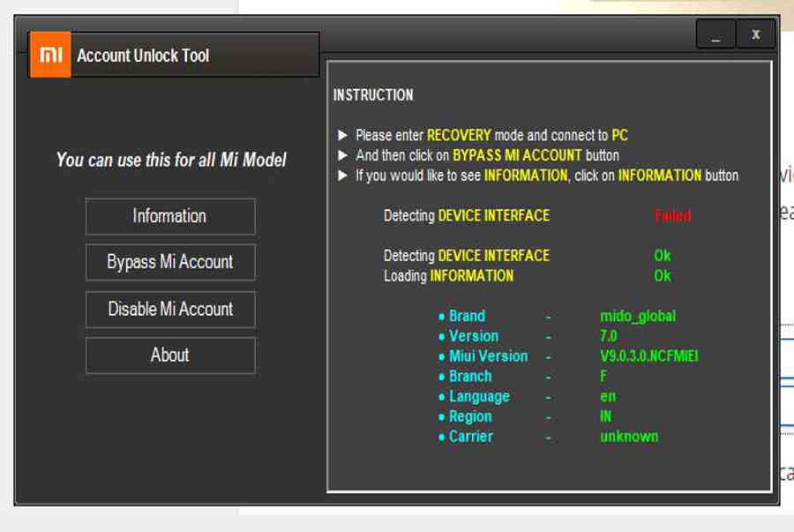
Task: Click the 'You can use this for all Mi Model' text
Action: pyautogui.click(x=171, y=161)
